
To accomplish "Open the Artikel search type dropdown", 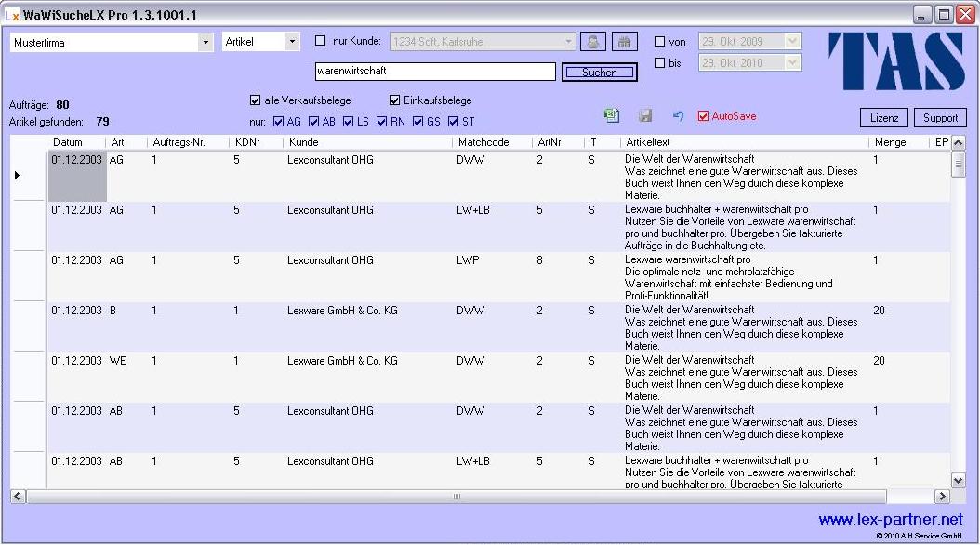I will [292, 42].
